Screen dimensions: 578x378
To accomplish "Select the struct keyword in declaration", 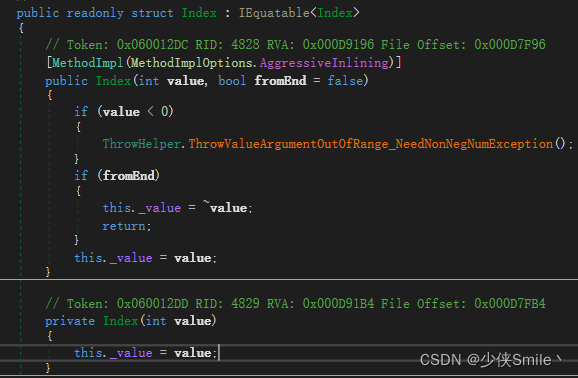I will 152,13.
